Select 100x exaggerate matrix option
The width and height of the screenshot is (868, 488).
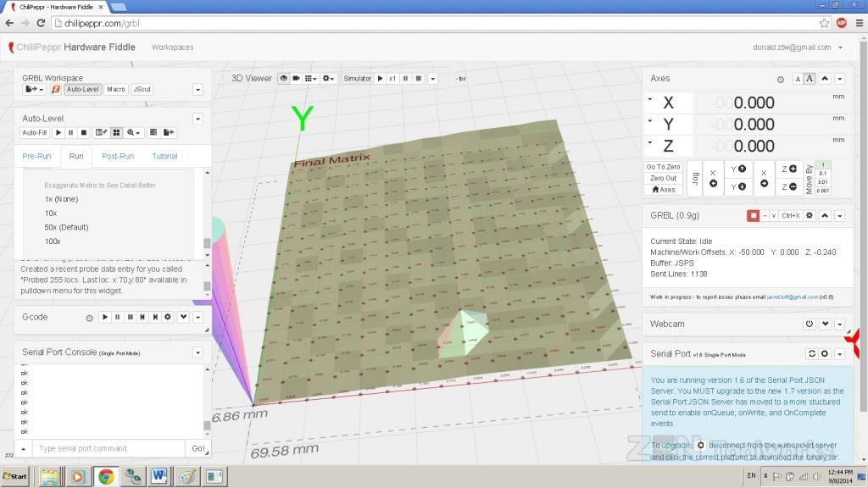tap(53, 241)
